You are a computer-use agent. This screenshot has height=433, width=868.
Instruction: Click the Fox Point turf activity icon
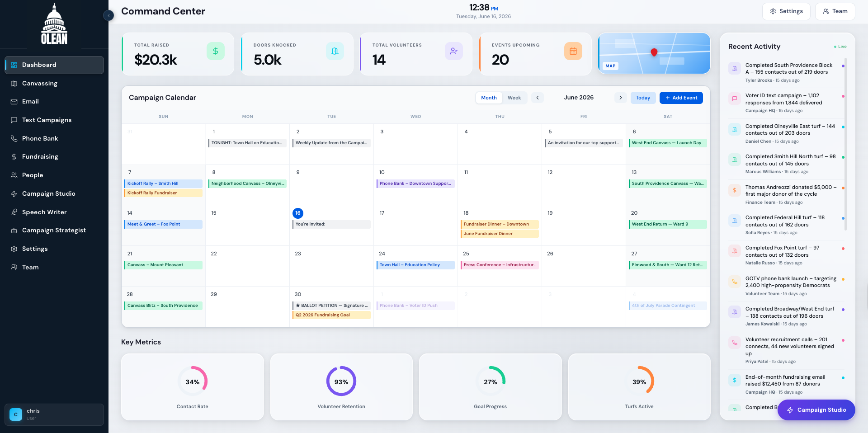click(735, 251)
